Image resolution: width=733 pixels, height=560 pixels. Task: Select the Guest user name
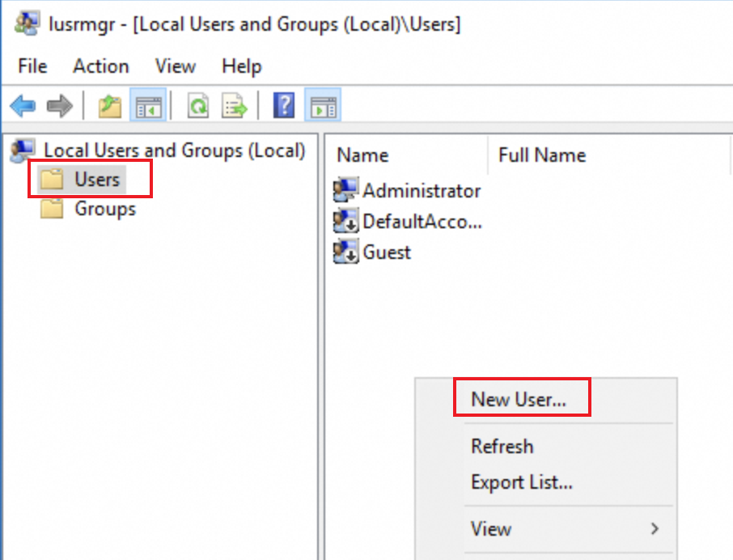(x=387, y=252)
